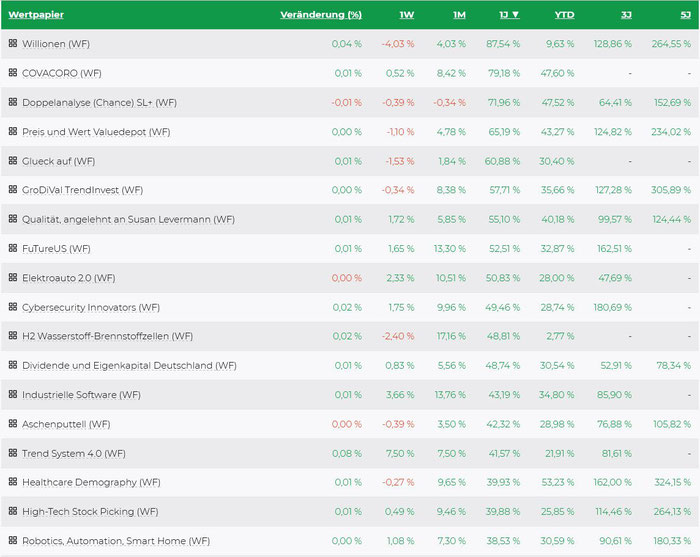Open Healthcare Demography (WF) link

tap(91, 482)
